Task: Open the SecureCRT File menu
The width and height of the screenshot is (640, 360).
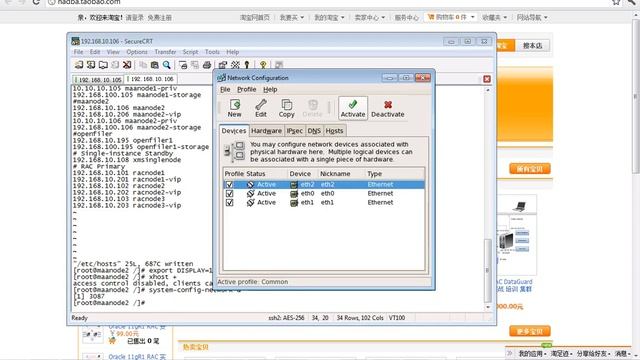Action: [x=78, y=52]
